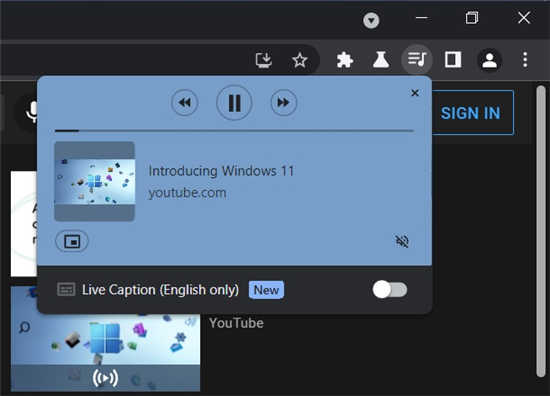
Task: Bookmark this page with star icon
Action: click(300, 60)
